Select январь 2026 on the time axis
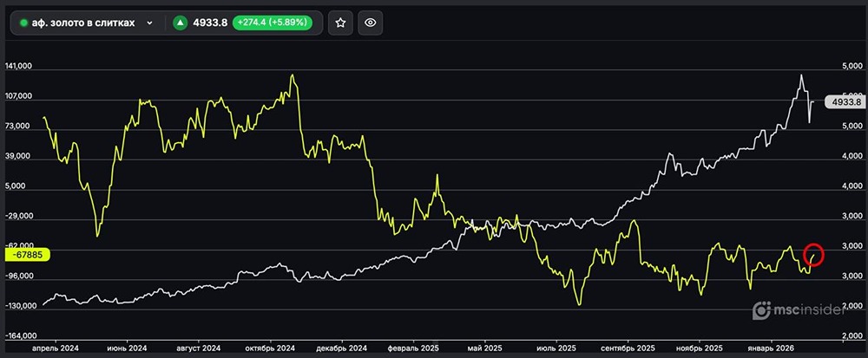This screenshot has width=868, height=358. click(771, 348)
